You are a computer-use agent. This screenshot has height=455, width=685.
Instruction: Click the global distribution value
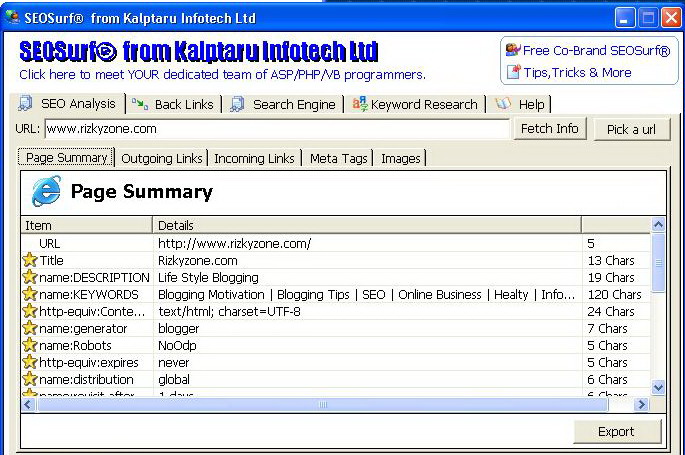pos(174,380)
